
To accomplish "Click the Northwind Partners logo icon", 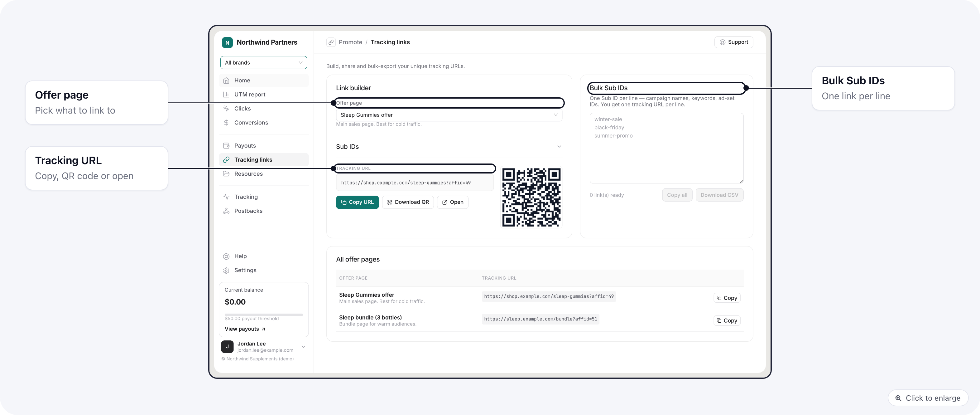I will pos(227,43).
